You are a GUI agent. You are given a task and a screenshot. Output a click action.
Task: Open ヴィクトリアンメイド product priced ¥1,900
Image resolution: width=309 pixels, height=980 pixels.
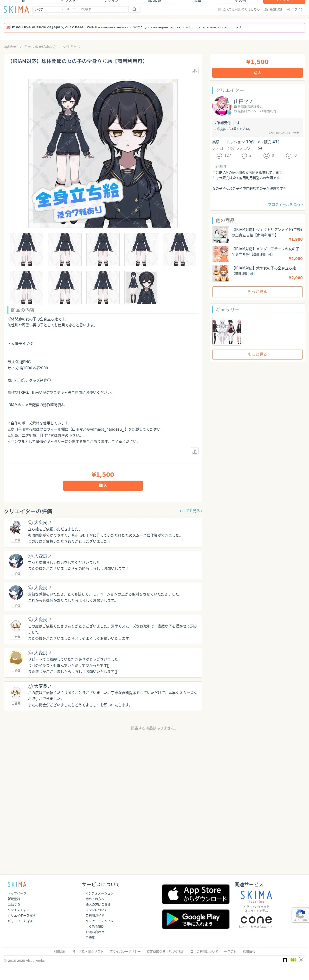point(257,235)
